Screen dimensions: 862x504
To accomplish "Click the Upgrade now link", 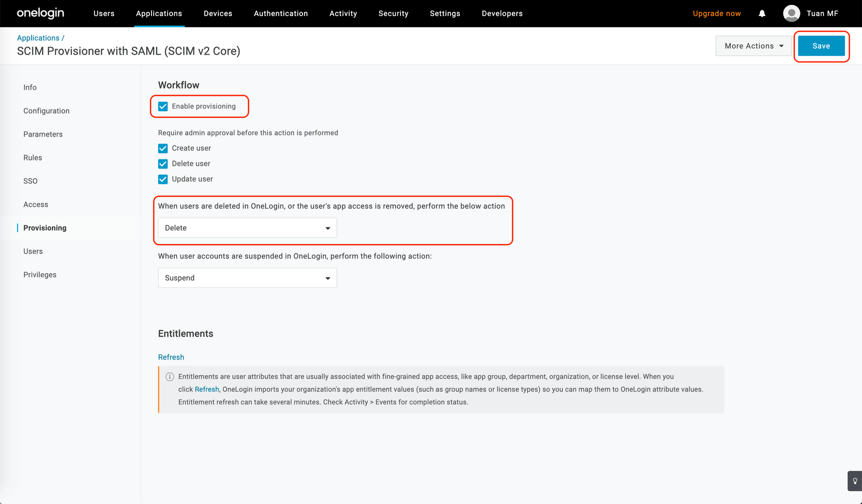I will point(717,13).
